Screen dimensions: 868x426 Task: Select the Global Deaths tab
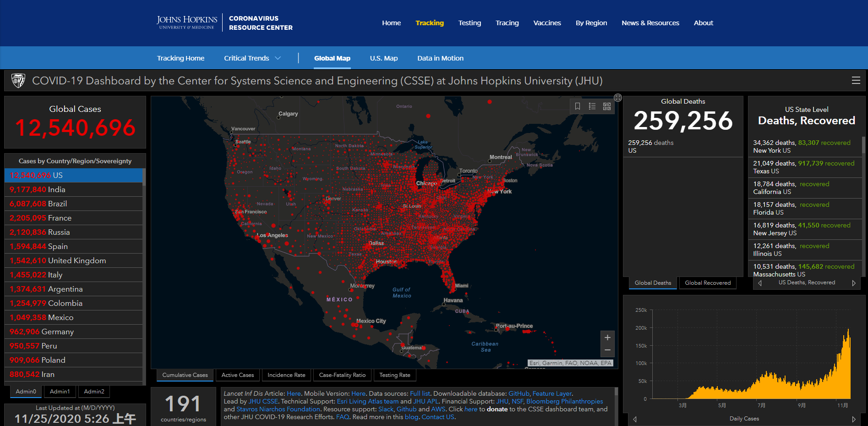click(x=653, y=283)
